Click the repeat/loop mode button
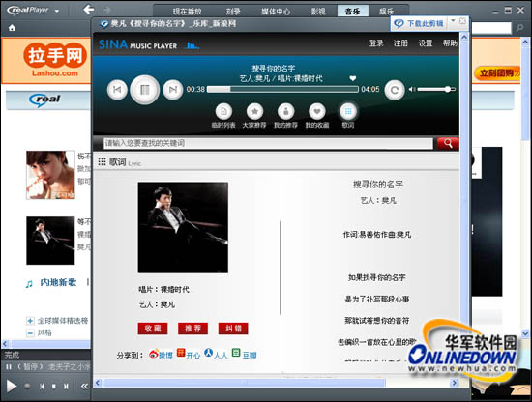Image resolution: width=532 pixels, height=402 pixels. pyautogui.click(x=395, y=90)
